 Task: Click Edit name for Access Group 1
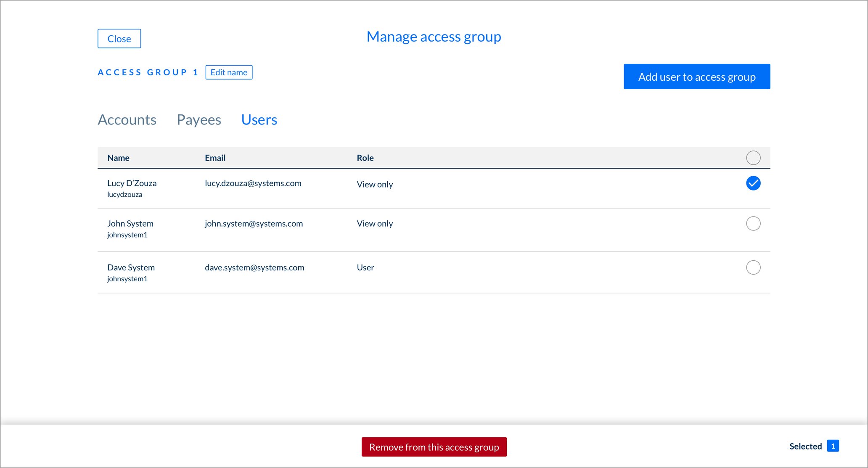[229, 72]
